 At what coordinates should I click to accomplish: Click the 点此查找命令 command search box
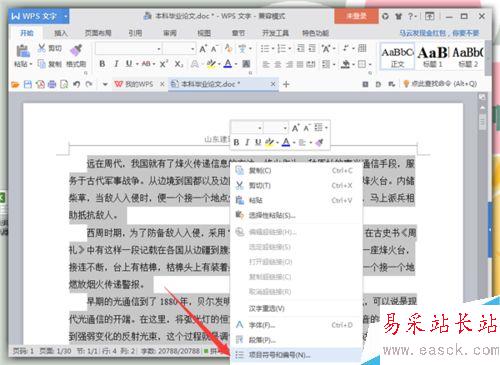pyautogui.click(x=440, y=84)
